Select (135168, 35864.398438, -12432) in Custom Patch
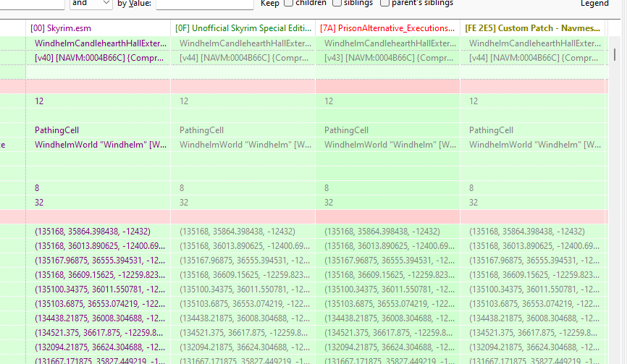 [533, 232]
